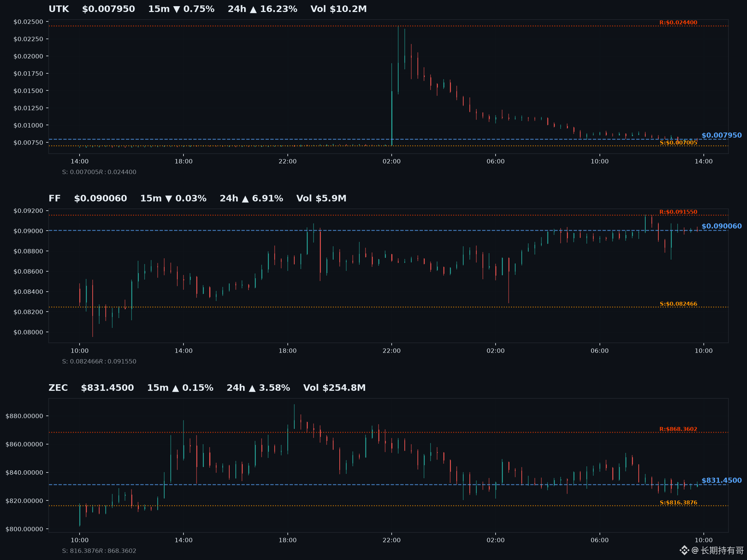Select the 06:00 time label on FF chart
Screen dimensions: 747x560
[599, 351]
